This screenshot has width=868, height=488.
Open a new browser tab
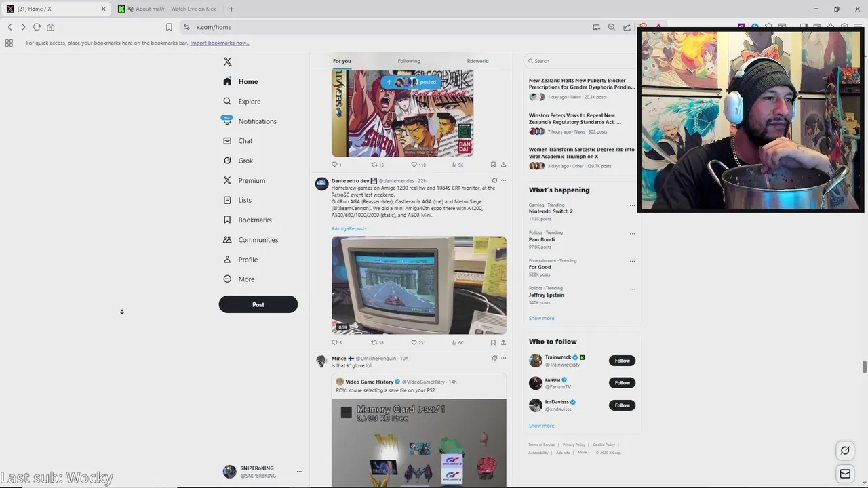[231, 9]
